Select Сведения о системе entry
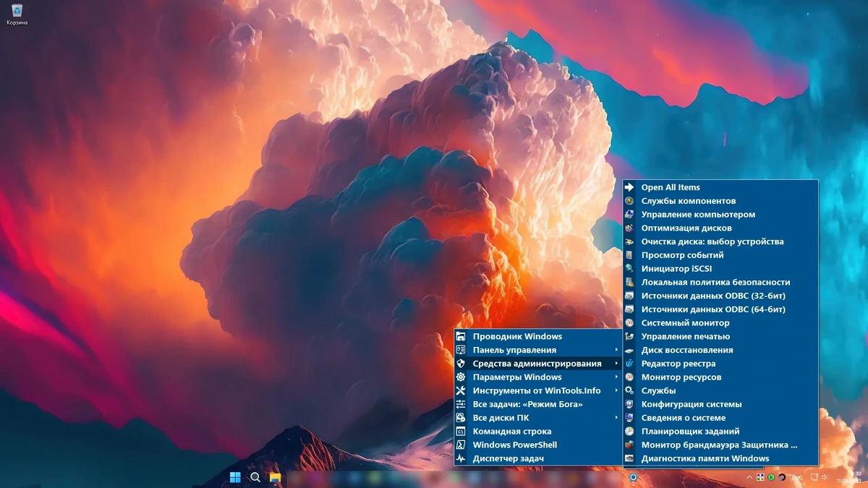Screen dimensions: 868x488 (720, 418)
